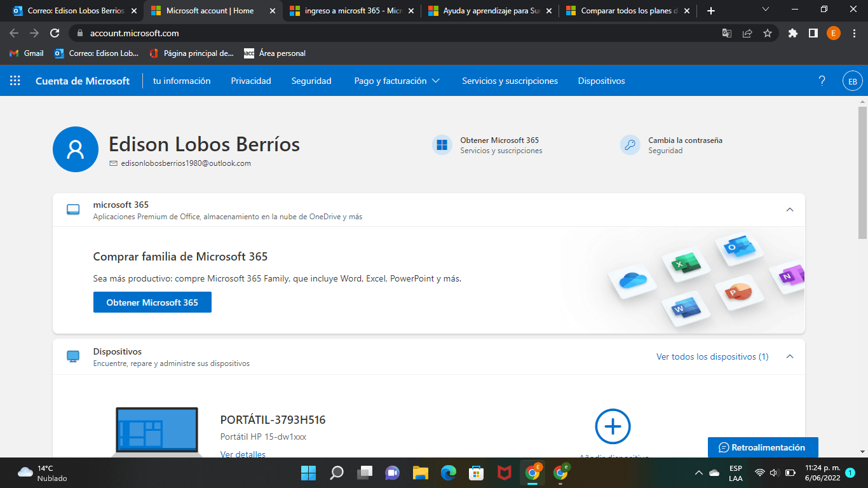Click the translate page icon
868x488 pixels.
pos(727,33)
